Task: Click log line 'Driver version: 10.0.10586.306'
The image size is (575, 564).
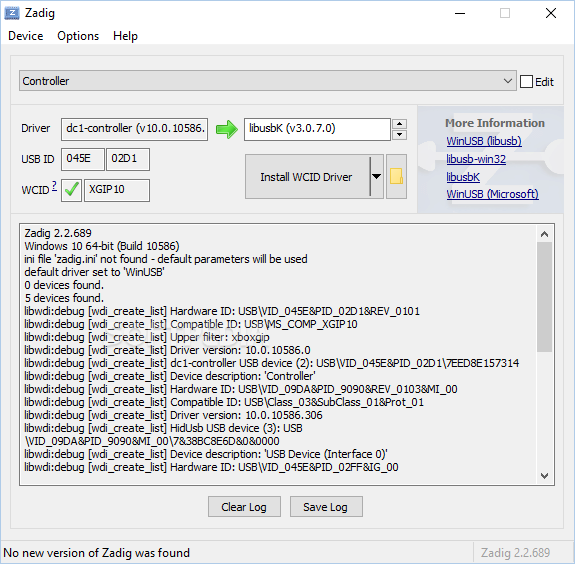Action: (x=173, y=415)
